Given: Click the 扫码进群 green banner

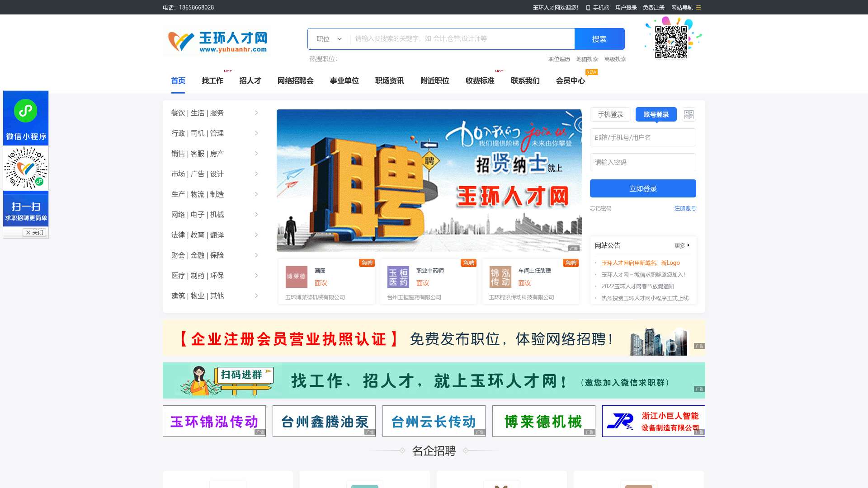Looking at the screenshot, I should [x=434, y=380].
